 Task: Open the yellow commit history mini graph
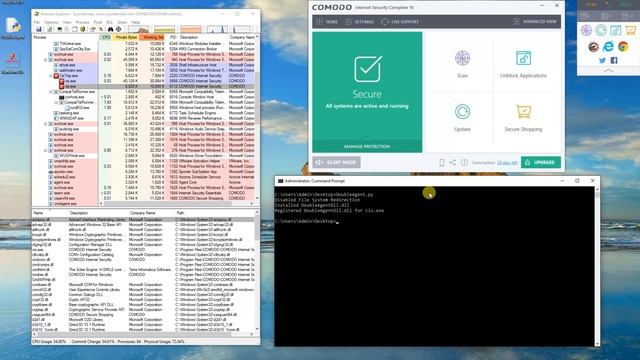point(164,29)
